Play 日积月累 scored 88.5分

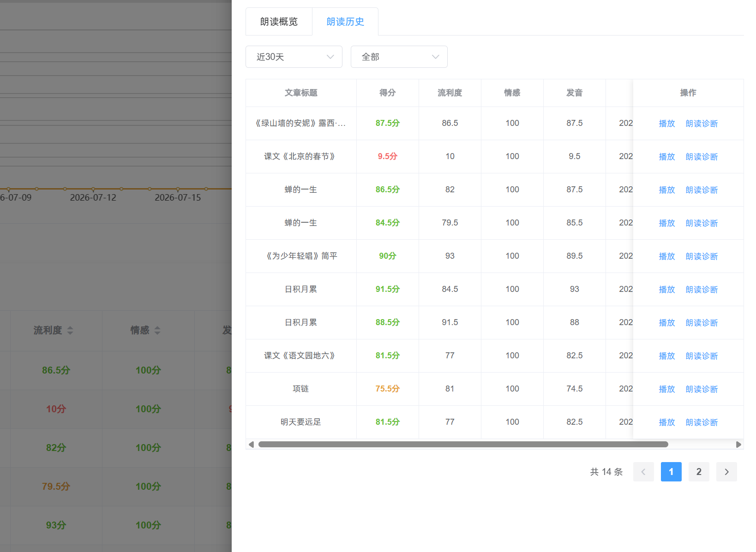coord(667,323)
